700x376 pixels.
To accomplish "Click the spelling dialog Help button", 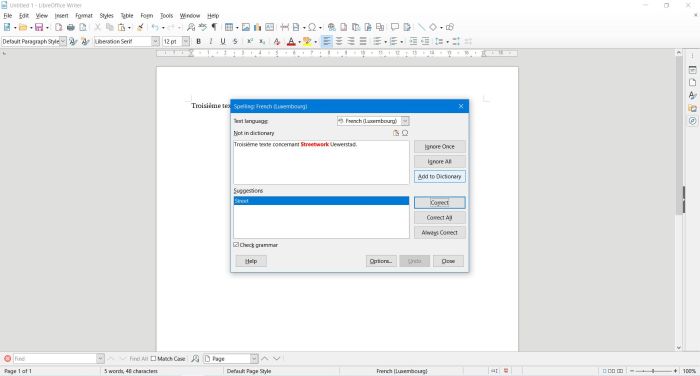I will (x=251, y=261).
